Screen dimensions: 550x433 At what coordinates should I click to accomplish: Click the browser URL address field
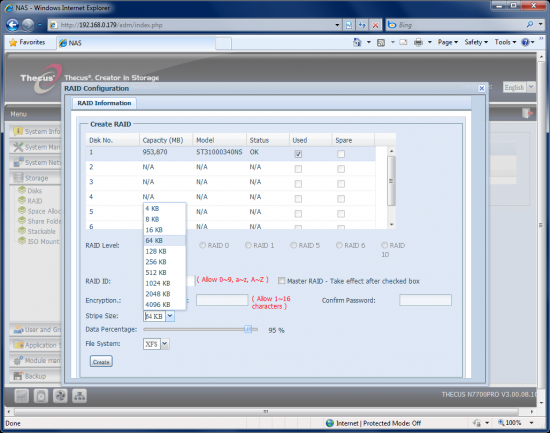195,25
